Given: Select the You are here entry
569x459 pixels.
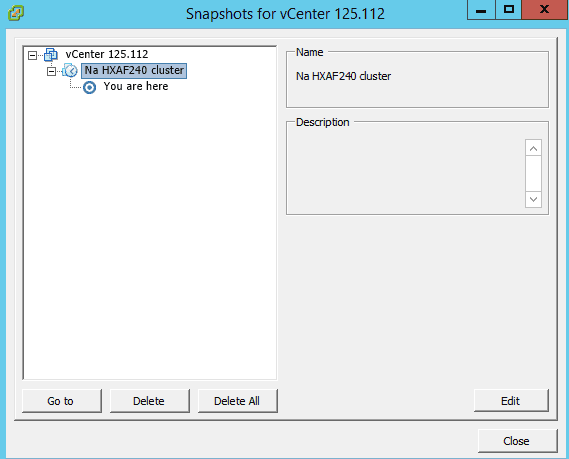Looking at the screenshot, I should click(x=136, y=86).
